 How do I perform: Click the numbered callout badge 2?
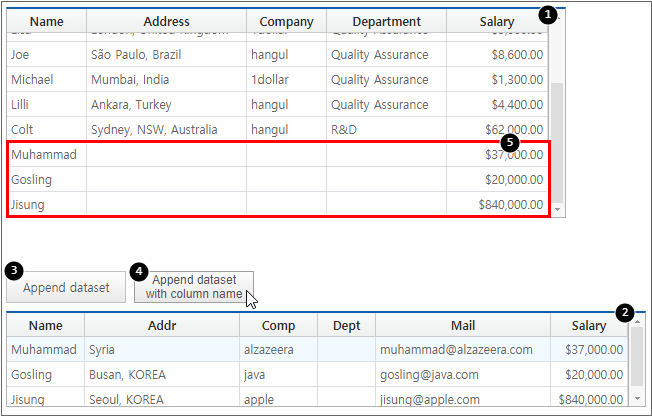625,312
